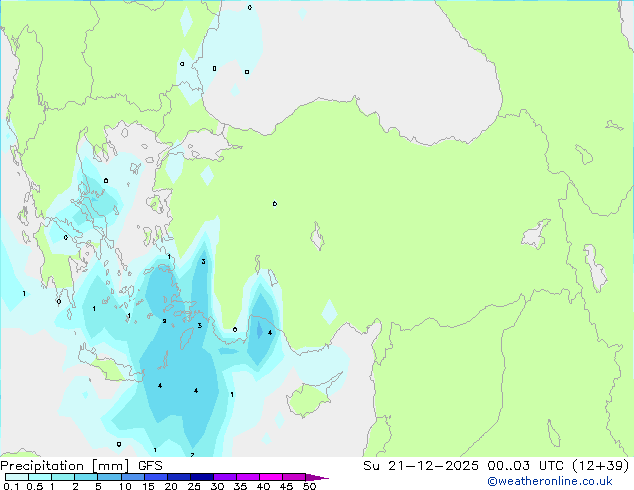Click the 5 to 10 mm legend swatch

pos(109,477)
